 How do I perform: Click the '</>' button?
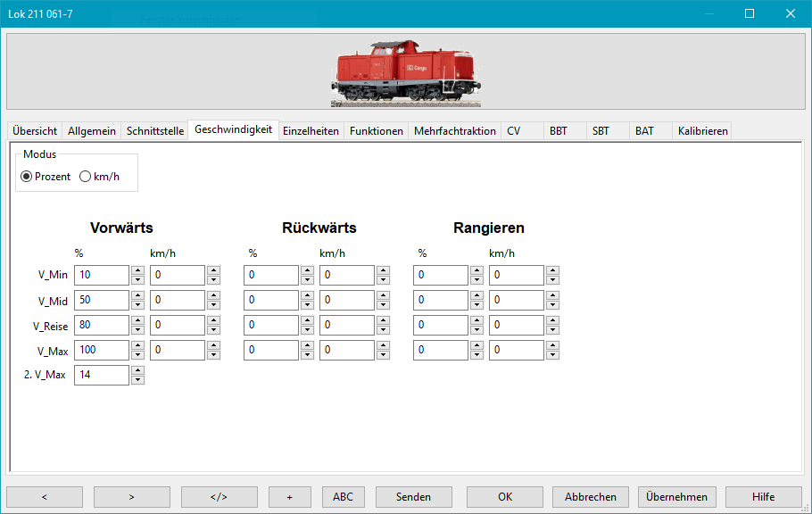click(219, 497)
